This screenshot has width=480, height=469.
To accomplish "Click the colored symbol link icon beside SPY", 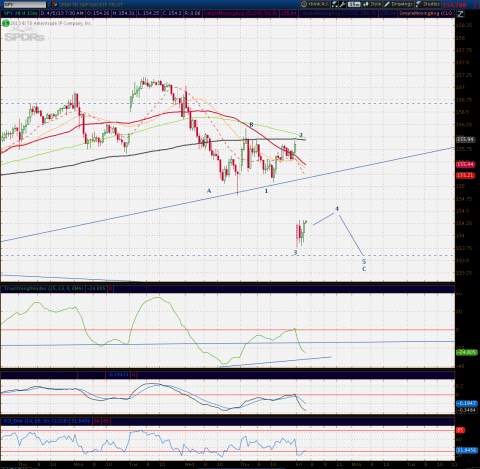I will pyautogui.click(x=55, y=4).
